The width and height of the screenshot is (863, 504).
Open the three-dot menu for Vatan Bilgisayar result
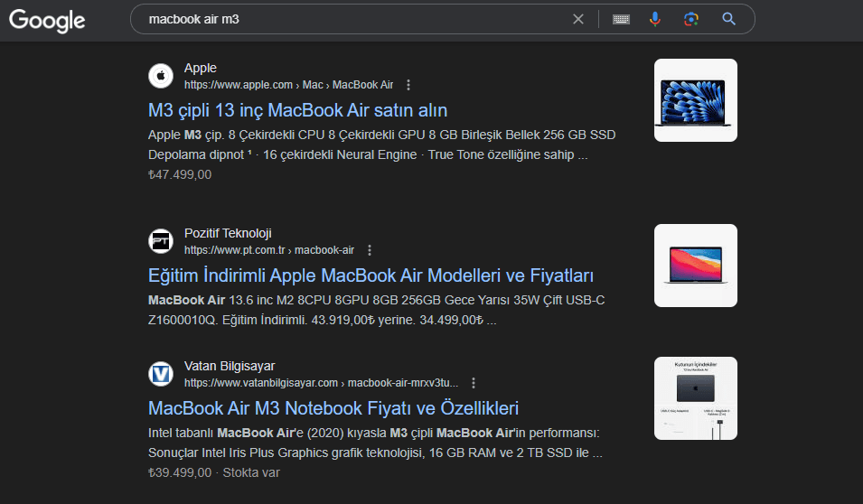(x=474, y=383)
